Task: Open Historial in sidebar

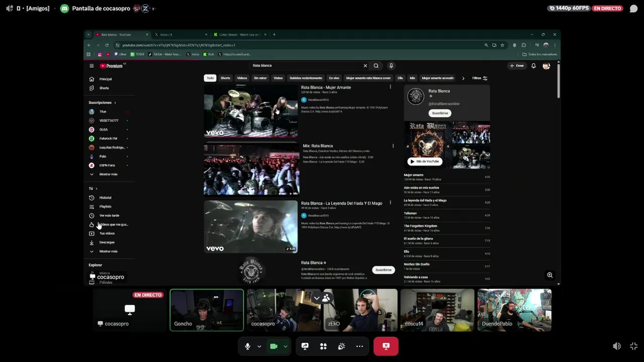Action: [x=105, y=198]
